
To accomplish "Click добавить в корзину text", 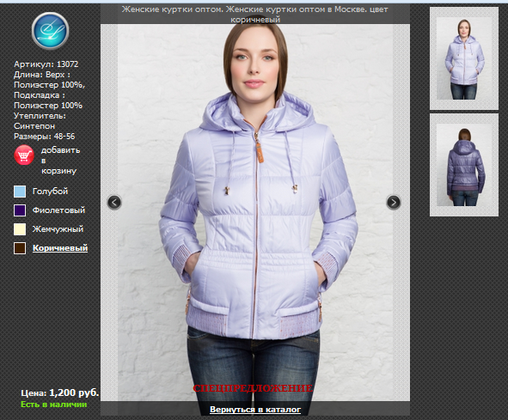I will [x=60, y=161].
